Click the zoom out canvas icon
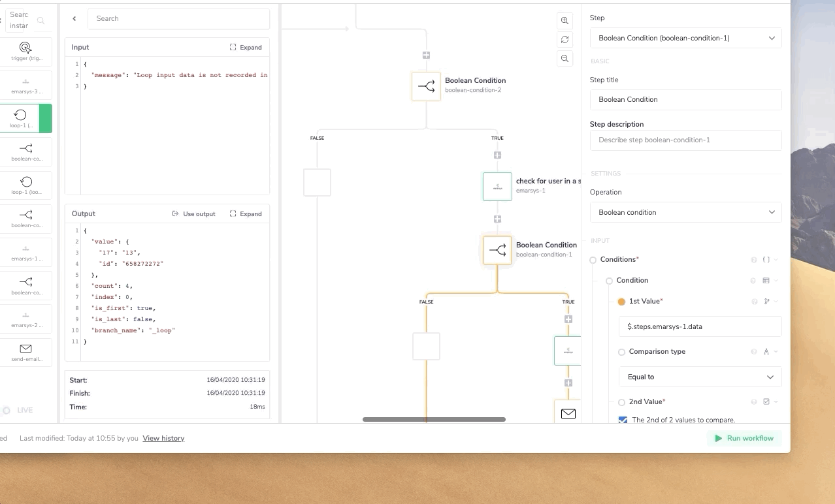Screen dimensions: 835x504 click(565, 59)
